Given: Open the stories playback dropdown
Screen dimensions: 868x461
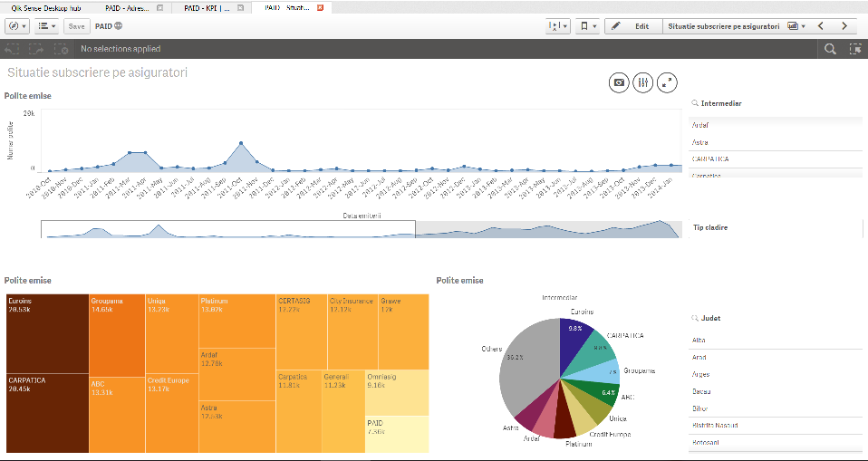Looking at the screenshot, I should pos(557,26).
